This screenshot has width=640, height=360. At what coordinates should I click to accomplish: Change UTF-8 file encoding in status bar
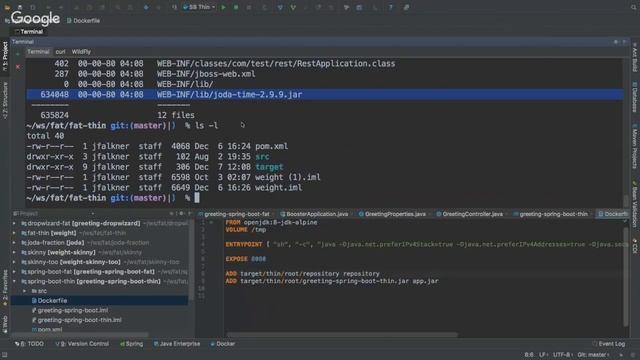point(563,355)
